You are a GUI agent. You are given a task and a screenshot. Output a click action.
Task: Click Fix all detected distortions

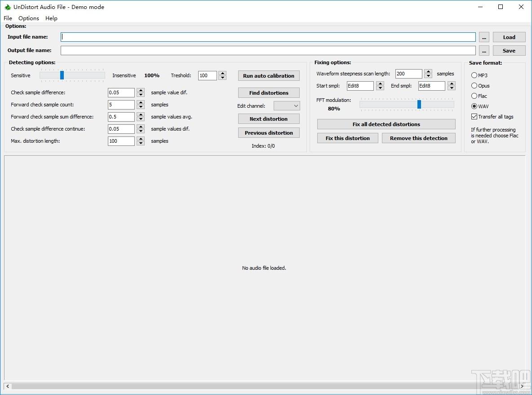[x=386, y=124]
